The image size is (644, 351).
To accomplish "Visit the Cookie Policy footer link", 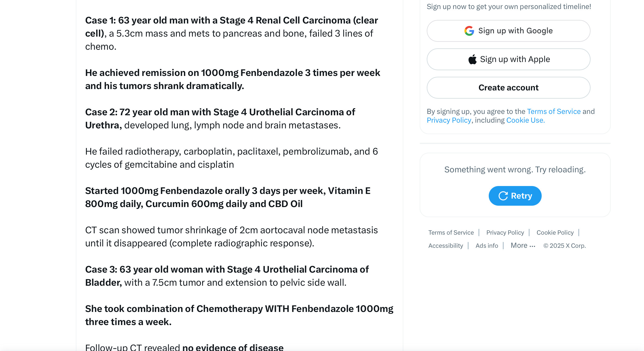I will (555, 232).
